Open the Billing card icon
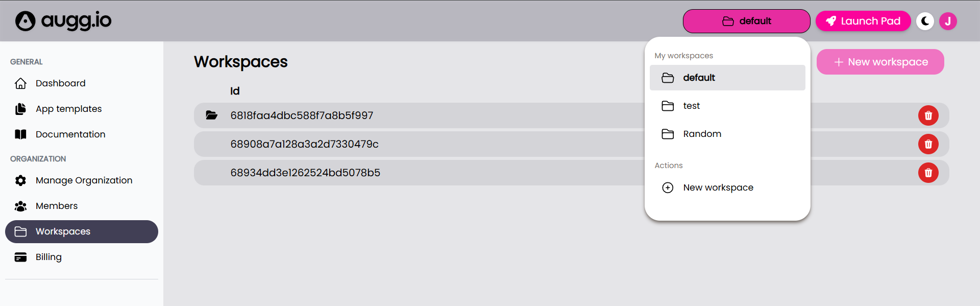The width and height of the screenshot is (980, 306). coord(21,257)
